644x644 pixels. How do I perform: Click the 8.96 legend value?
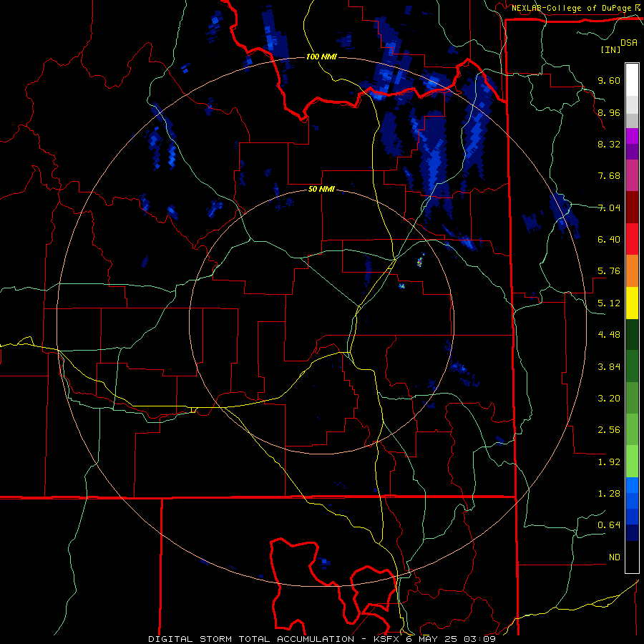tap(609, 112)
